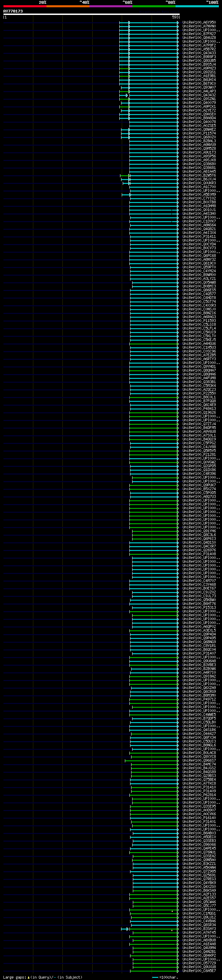Screen dimensions: 222x980
Task: Select label UniRef100_A6QP02
Action: 199,626
